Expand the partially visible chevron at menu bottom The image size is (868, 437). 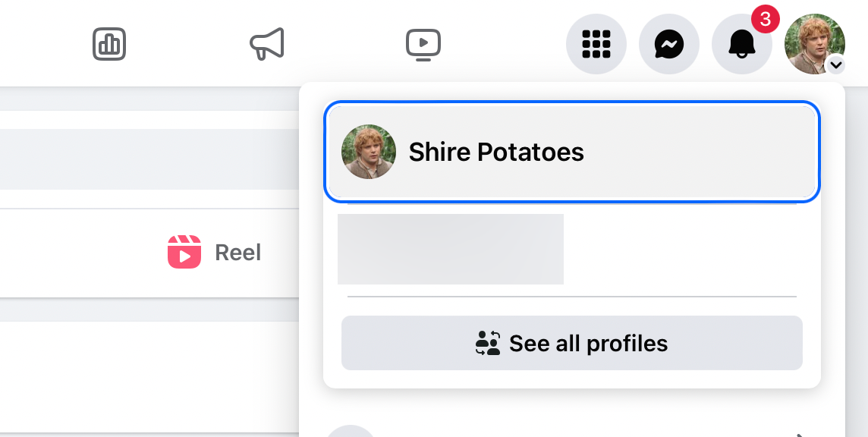pos(800,434)
